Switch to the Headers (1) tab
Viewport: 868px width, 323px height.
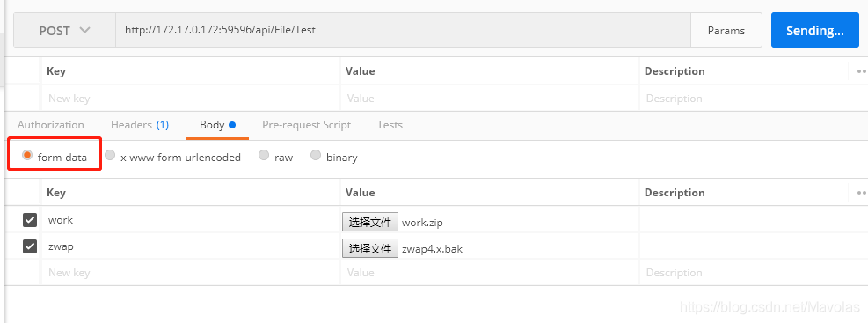click(140, 125)
